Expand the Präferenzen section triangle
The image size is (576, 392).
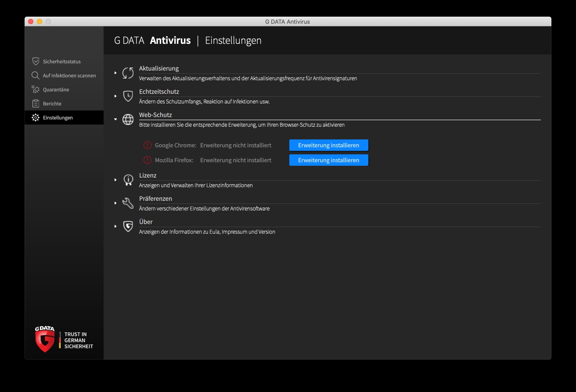[x=115, y=203]
